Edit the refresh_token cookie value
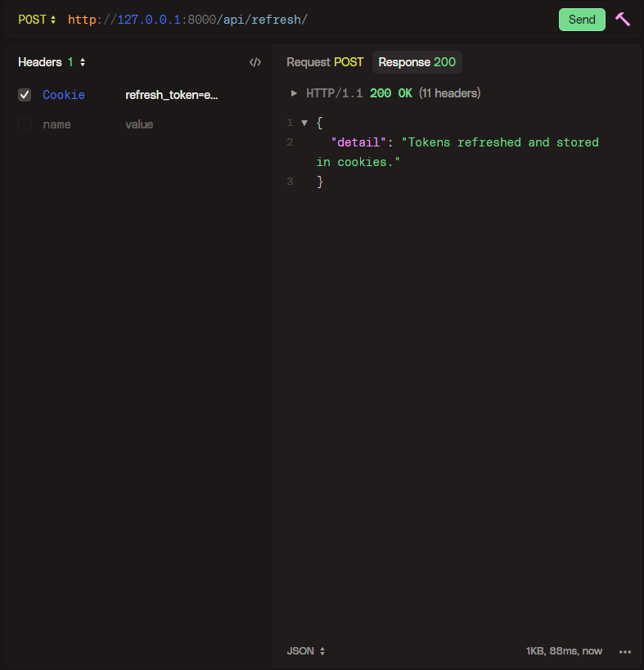Image resolution: width=644 pixels, height=670 pixels. click(x=172, y=95)
